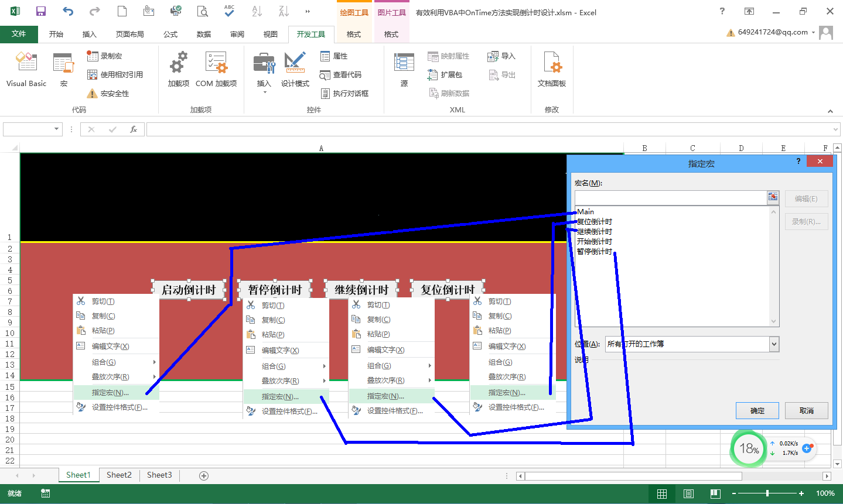Image resolution: width=843 pixels, height=504 pixels.
Task: Open COM 加载项 dialog
Action: coord(216,69)
